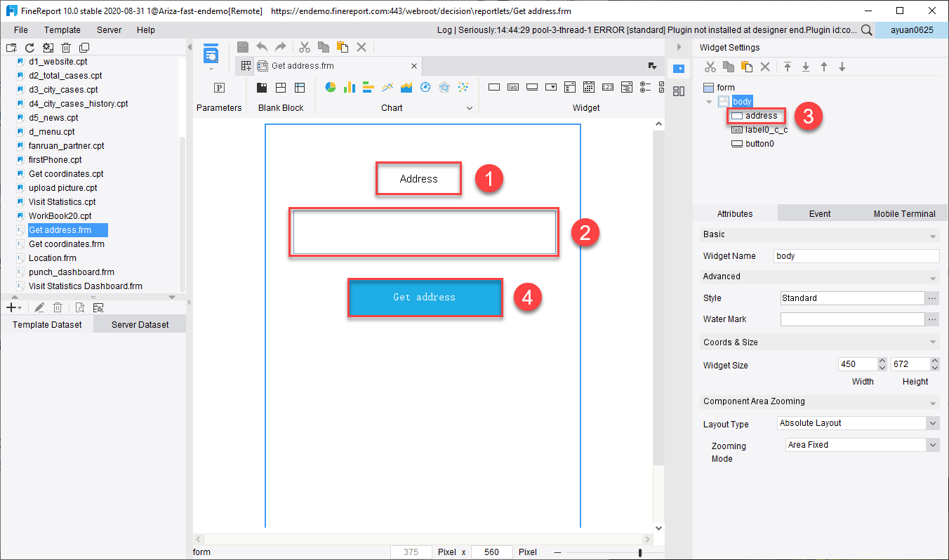Delete selected widget in Widget Settings toolbar

766,67
